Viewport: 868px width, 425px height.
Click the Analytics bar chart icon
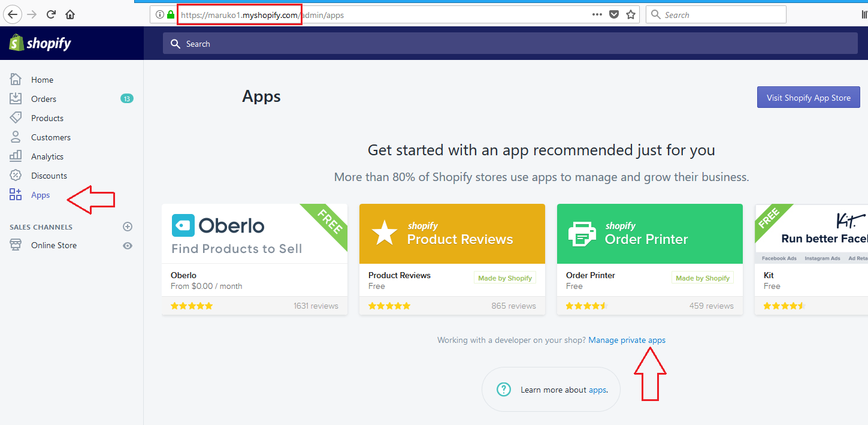(16, 156)
